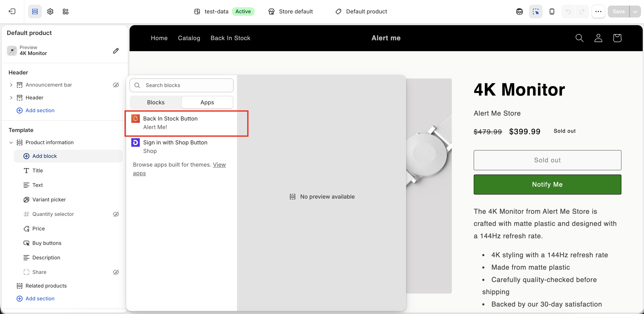Open the Store default market selector

(290, 12)
